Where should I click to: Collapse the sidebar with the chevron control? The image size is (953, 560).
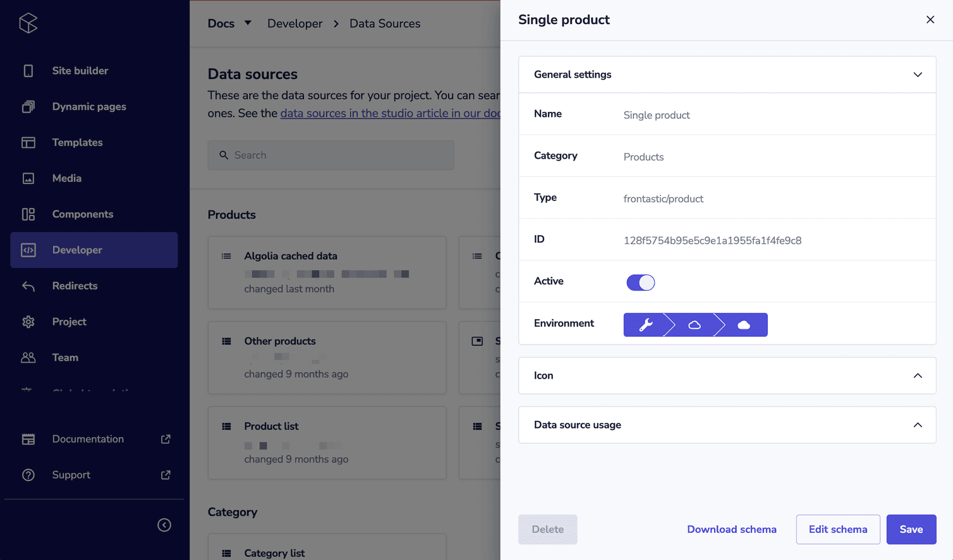click(164, 525)
